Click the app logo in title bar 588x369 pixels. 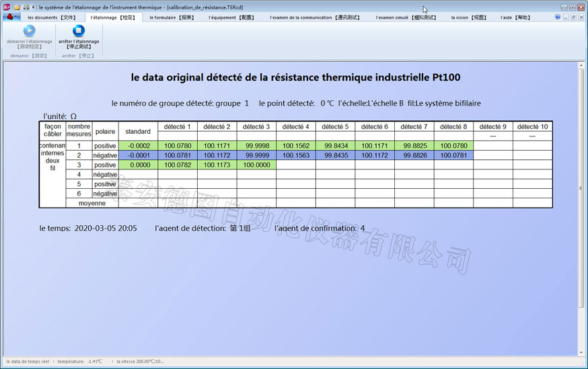[x=7, y=7]
